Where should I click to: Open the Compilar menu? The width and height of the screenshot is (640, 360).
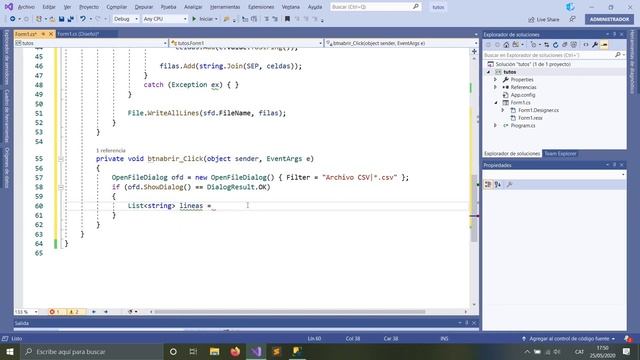[x=117, y=7]
